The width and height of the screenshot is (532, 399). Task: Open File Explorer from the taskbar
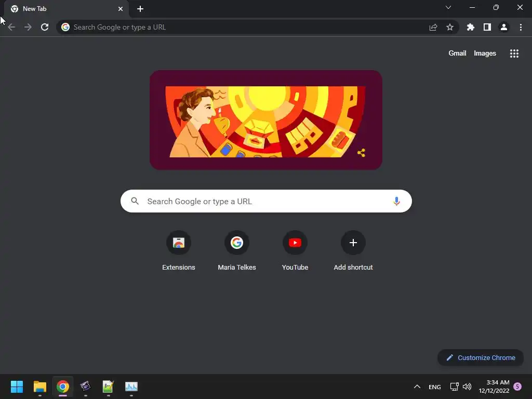point(39,387)
